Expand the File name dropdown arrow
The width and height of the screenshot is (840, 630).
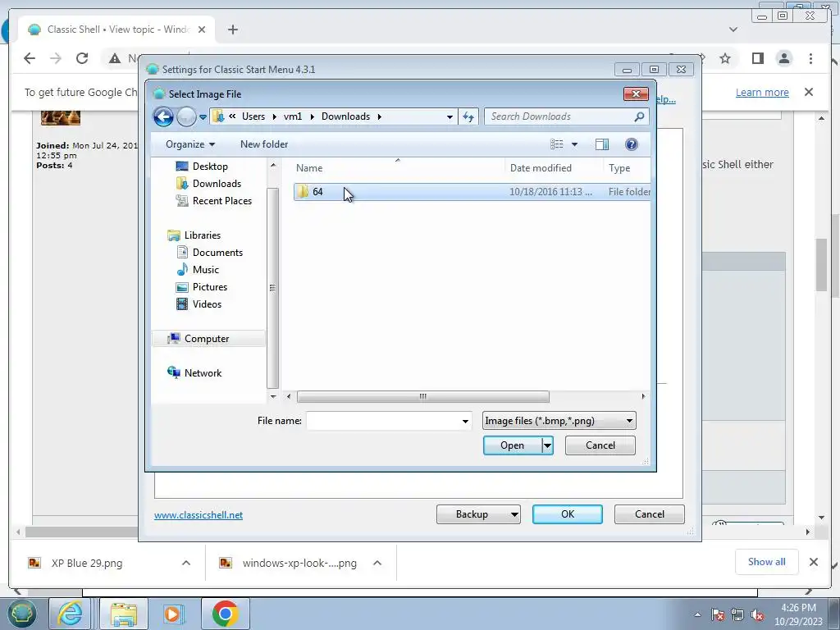tap(465, 421)
